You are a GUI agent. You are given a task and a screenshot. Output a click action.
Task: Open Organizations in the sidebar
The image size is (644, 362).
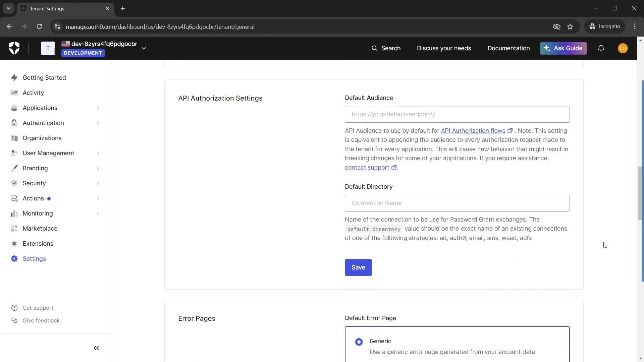[x=42, y=138]
